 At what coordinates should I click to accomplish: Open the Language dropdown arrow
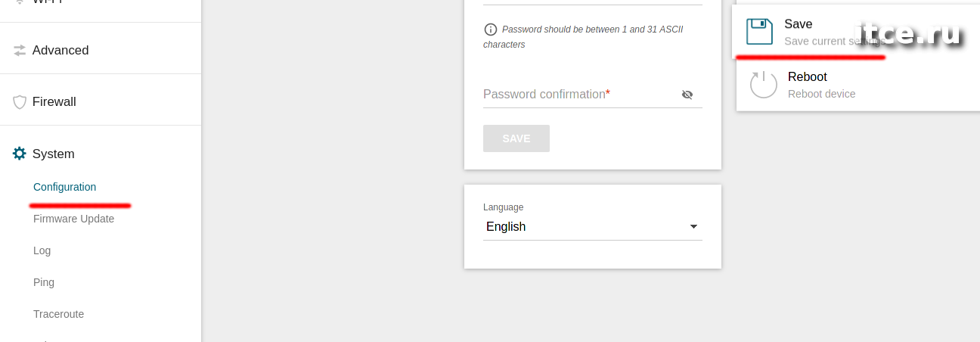point(693,227)
